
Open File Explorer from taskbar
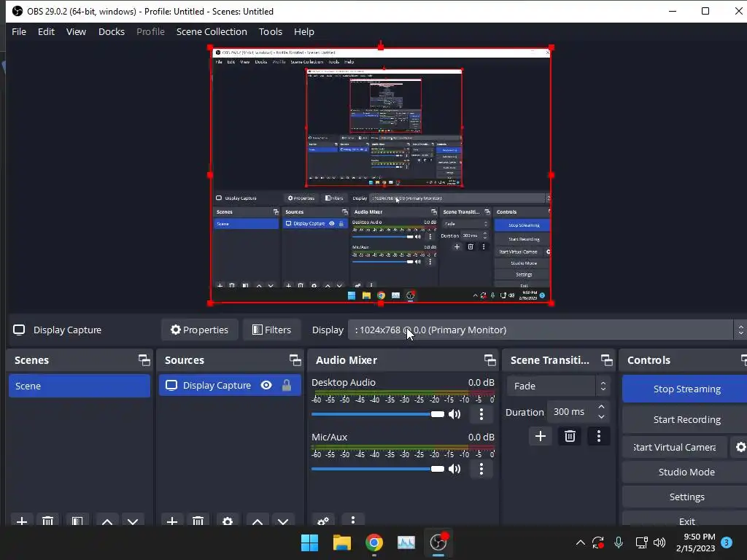click(342, 542)
